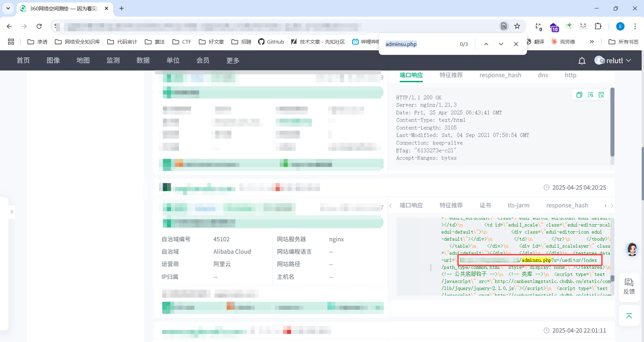This screenshot has width=644, height=342.
Task: Open the page search lens icon in address bar
Action: point(504,26)
